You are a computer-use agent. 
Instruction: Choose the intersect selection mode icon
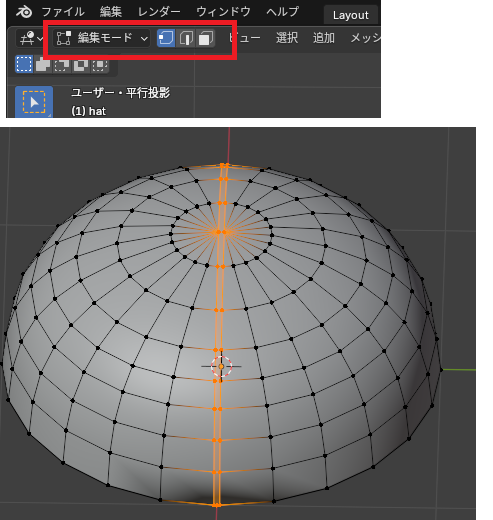pyautogui.click(x=100, y=64)
